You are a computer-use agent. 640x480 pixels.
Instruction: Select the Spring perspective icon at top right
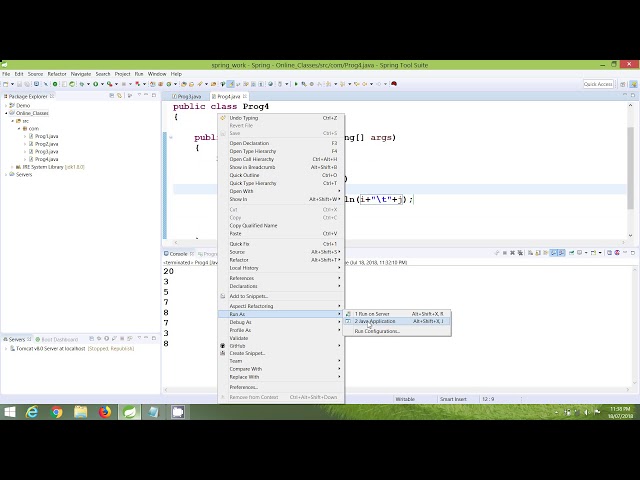[633, 84]
